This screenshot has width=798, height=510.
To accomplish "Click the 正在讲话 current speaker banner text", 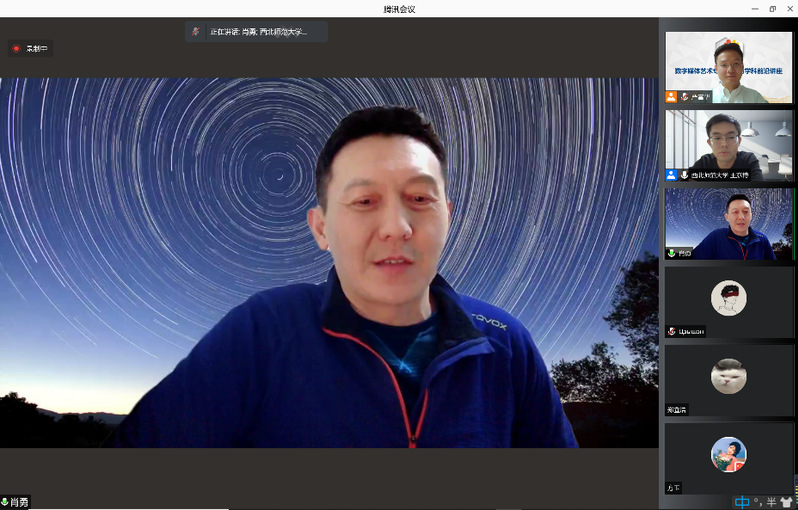I will coord(259,32).
